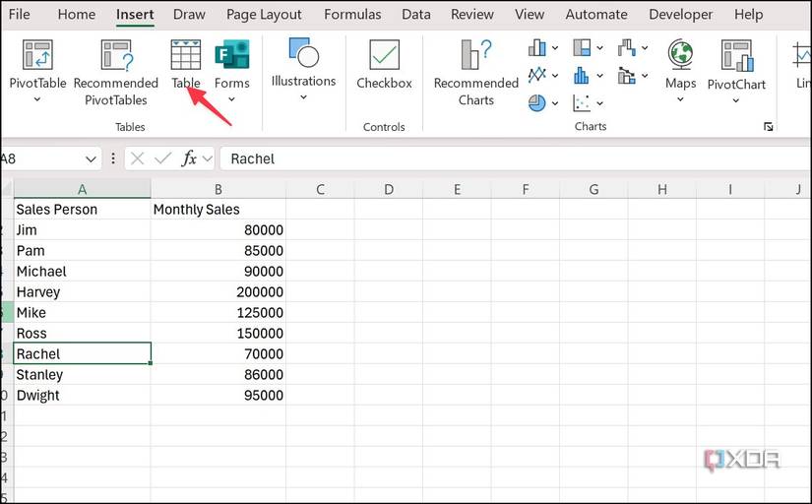Select the cell with value 200000
This screenshot has height=504, width=812.
[x=219, y=291]
